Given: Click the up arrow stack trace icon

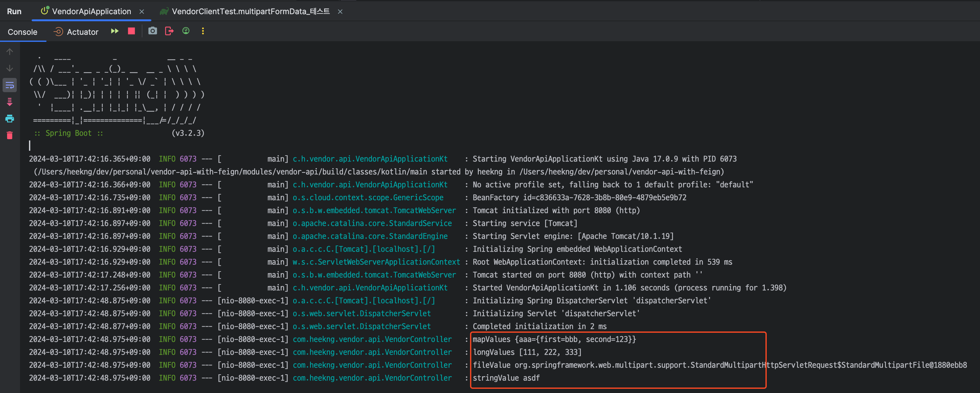Looking at the screenshot, I should point(10,52).
